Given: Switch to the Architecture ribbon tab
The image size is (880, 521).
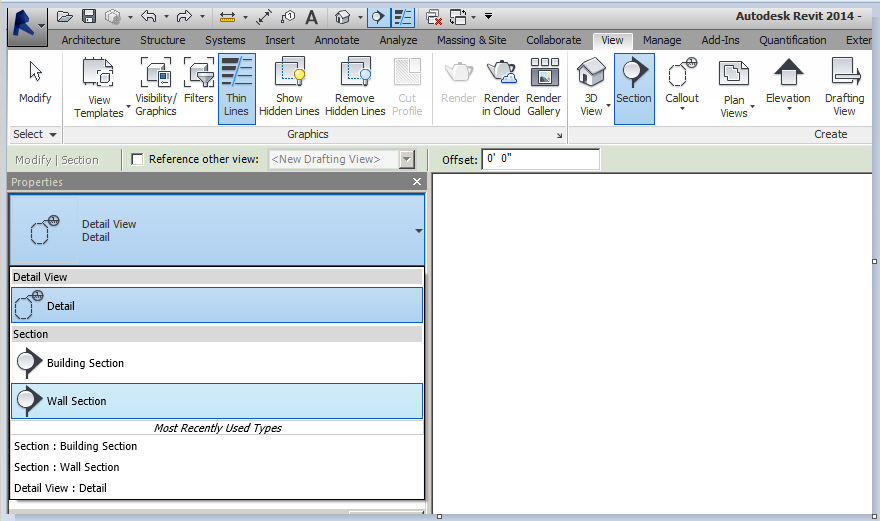Looking at the screenshot, I should (91, 40).
